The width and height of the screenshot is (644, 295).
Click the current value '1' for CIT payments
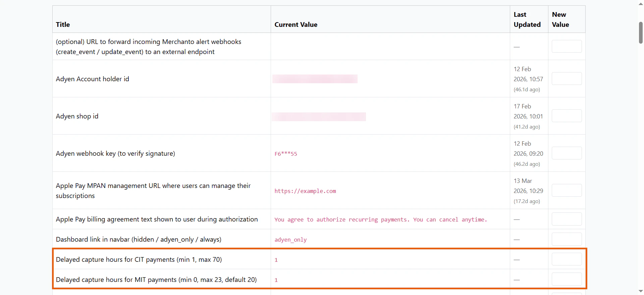[276, 260]
